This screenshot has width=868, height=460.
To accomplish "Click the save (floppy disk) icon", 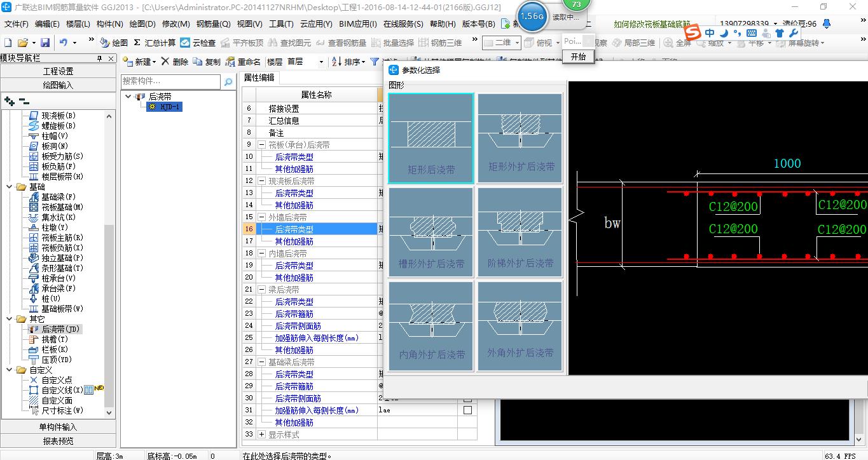I will (x=45, y=43).
